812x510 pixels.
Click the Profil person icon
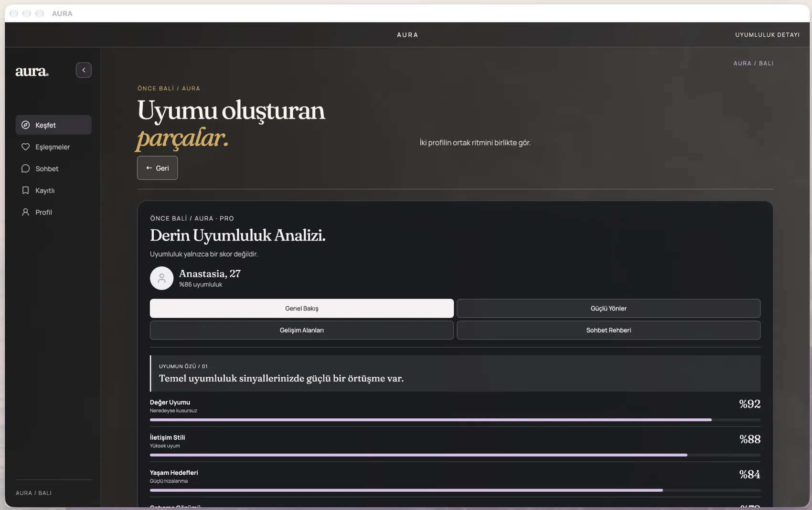[x=25, y=212]
